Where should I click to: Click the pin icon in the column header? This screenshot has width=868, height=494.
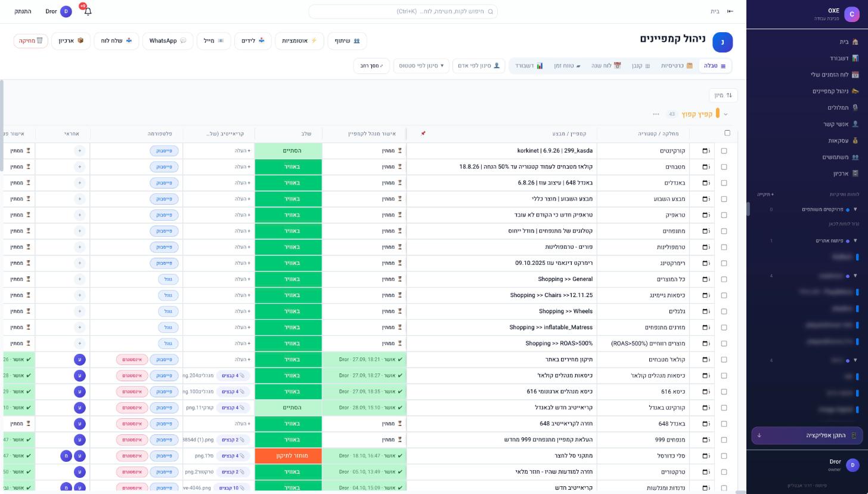click(423, 134)
